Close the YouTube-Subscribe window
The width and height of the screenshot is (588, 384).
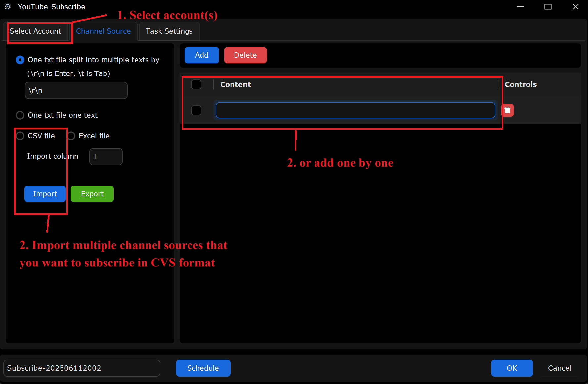click(x=576, y=7)
